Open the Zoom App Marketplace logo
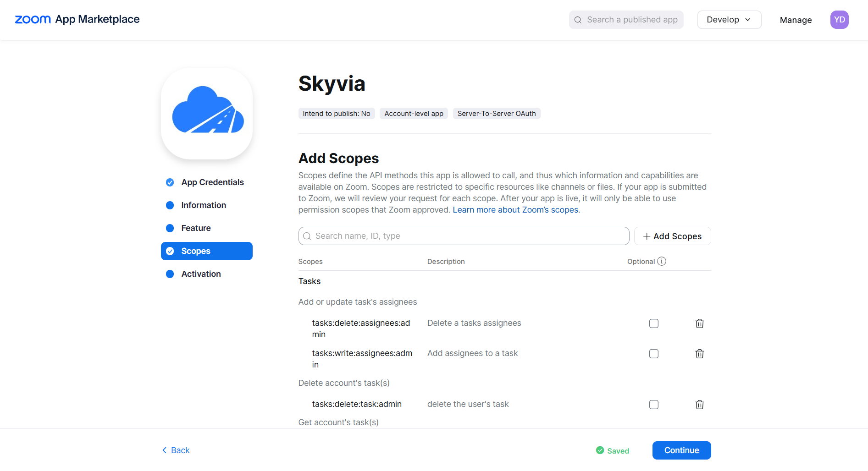 pyautogui.click(x=77, y=19)
